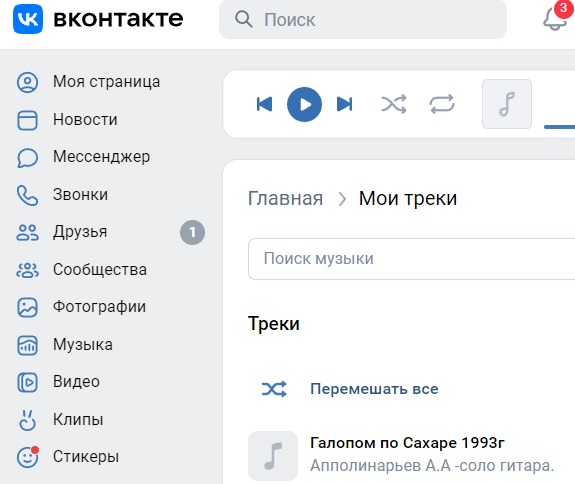Open Сообщества communities icon

(27, 270)
